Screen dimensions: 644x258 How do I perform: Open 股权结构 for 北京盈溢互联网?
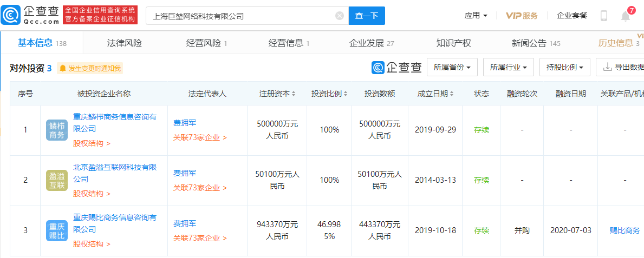click(92, 194)
